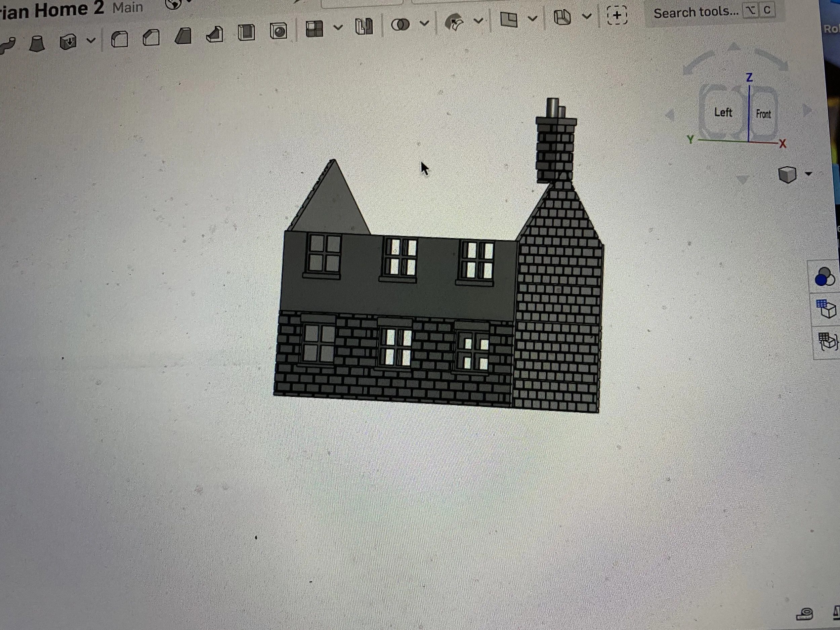Click the globe icon next to Main
The image size is (840, 630).
173,3
